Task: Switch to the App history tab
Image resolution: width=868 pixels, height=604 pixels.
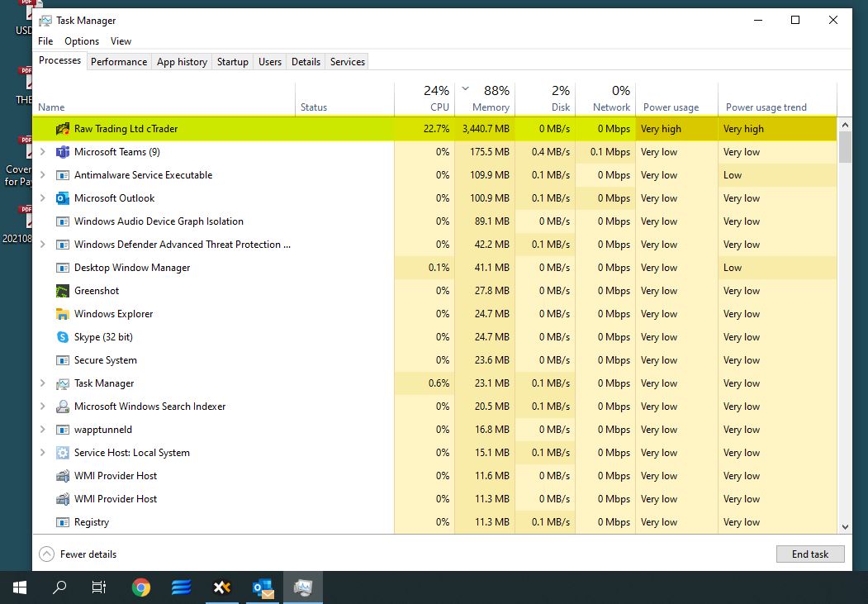Action: 183,62
